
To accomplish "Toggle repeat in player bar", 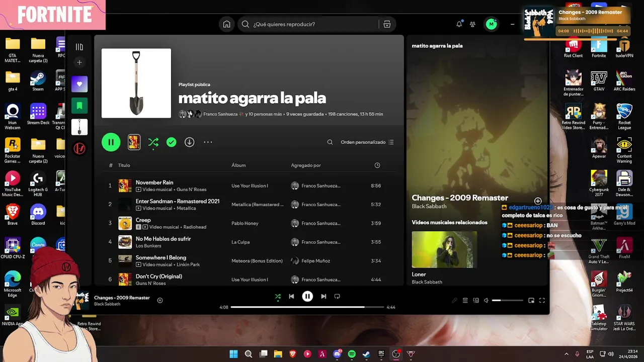I will click(x=337, y=297).
